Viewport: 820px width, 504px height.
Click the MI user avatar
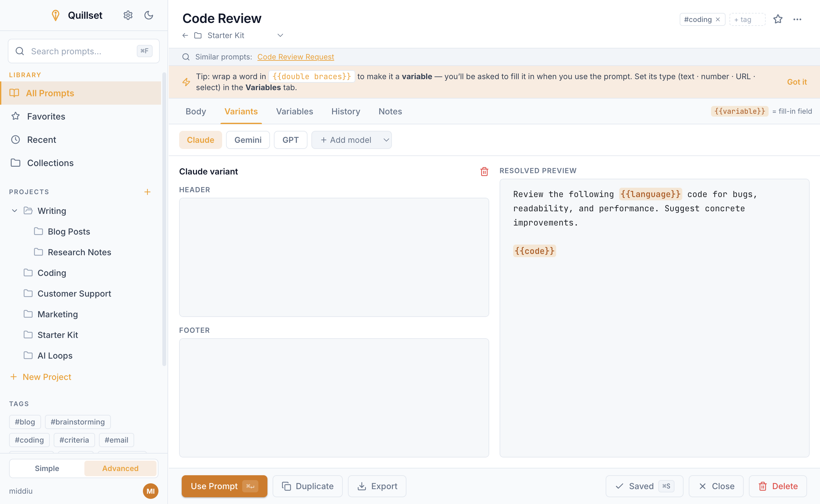150,491
